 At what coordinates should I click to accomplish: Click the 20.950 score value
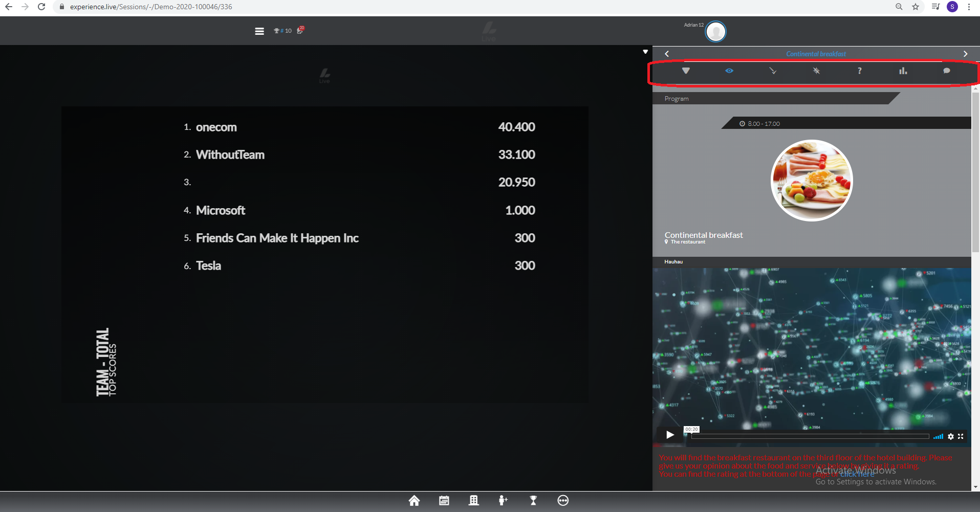coord(516,182)
